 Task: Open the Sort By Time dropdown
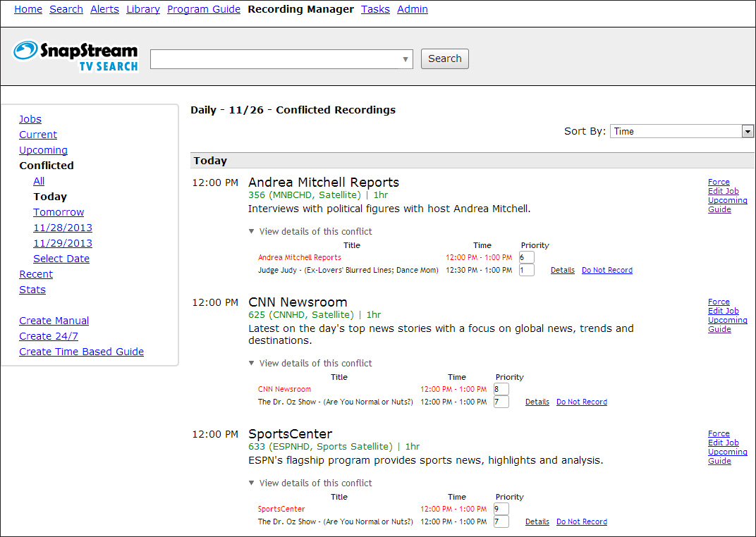click(748, 132)
